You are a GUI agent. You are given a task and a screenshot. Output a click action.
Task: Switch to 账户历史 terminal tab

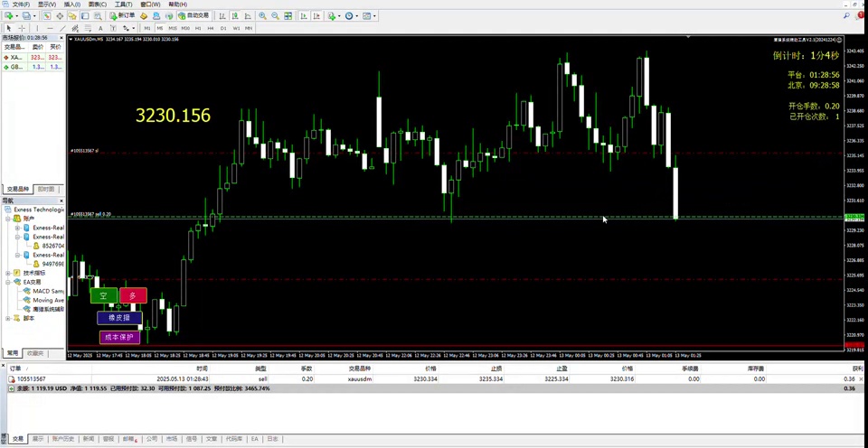[x=62, y=439]
